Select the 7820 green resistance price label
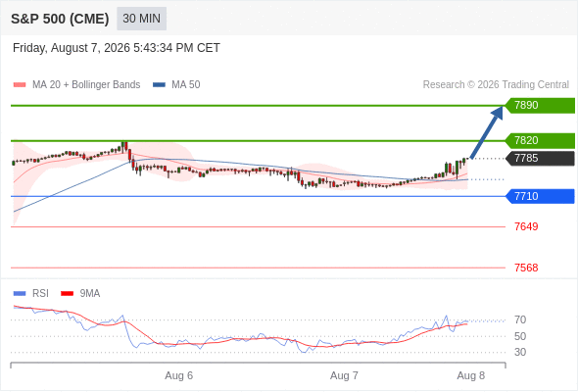The width and height of the screenshot is (578, 392). click(540, 141)
